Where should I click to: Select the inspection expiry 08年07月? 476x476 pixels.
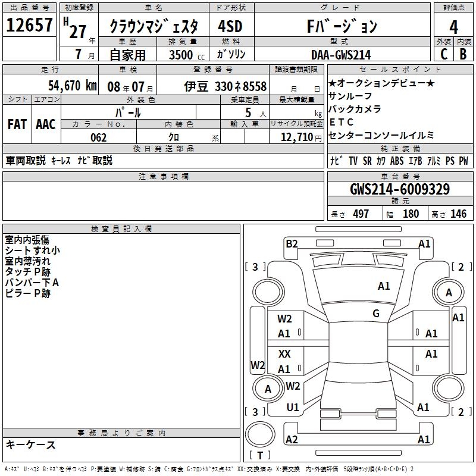tap(130, 87)
